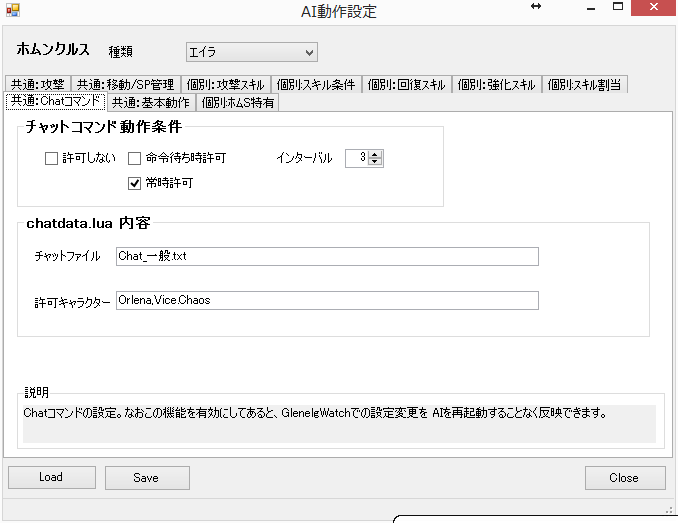The width and height of the screenshot is (678, 523).
Task: Click the 説明 group label
Action: click(x=36, y=392)
